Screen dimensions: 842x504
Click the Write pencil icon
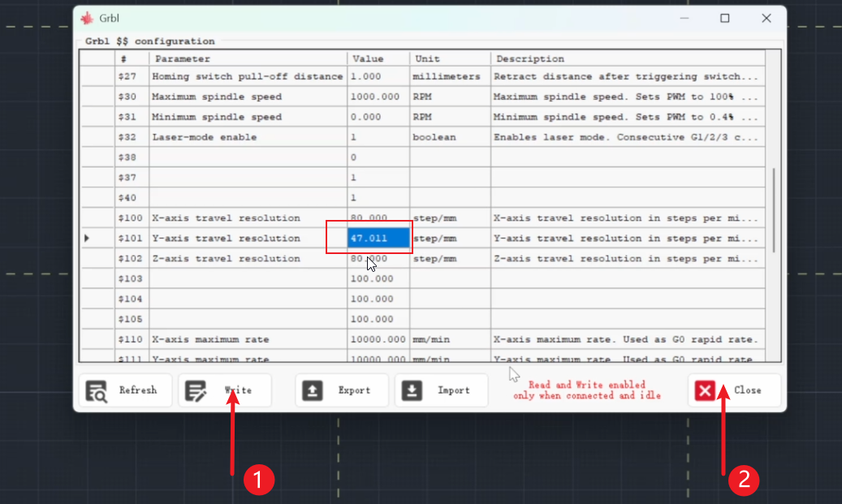[x=196, y=390]
